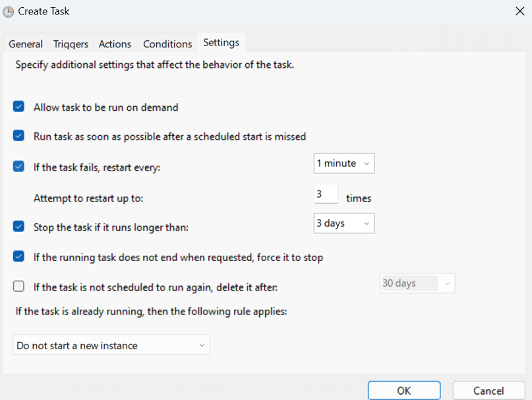Go to the Actions tab
This screenshot has height=400, width=532.
[x=115, y=44]
